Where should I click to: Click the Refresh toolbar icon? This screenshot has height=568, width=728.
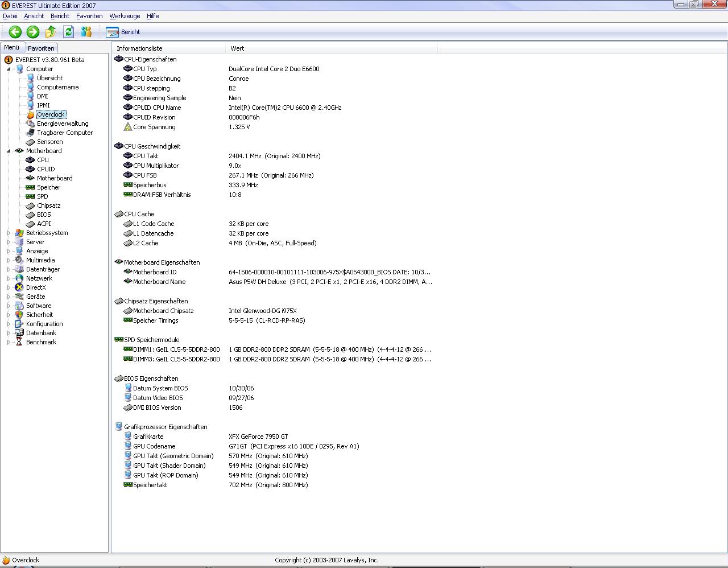[69, 32]
